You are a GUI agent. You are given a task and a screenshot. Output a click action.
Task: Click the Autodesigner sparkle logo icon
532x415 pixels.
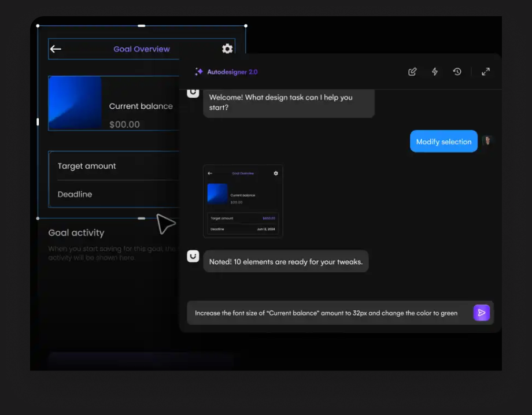pos(199,72)
